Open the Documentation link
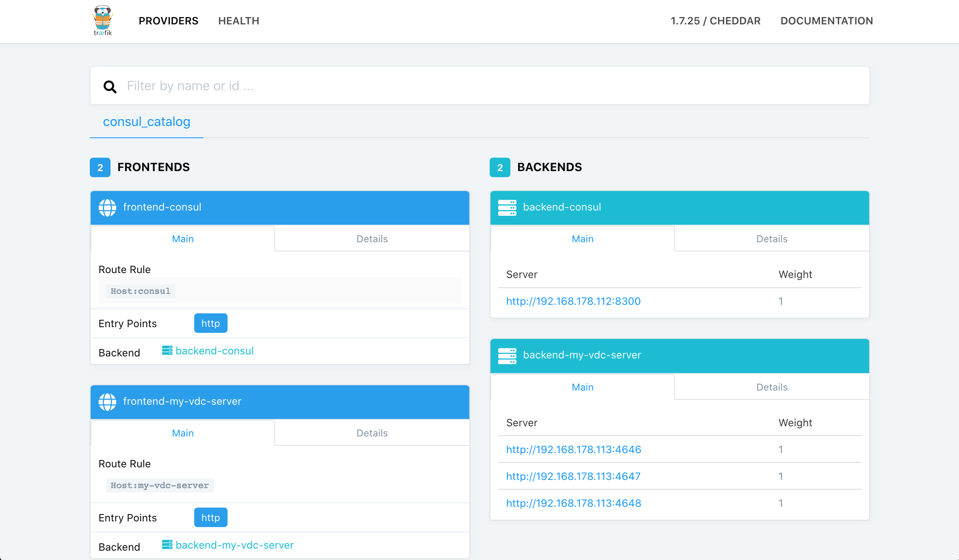The height and width of the screenshot is (560, 959). (x=827, y=21)
